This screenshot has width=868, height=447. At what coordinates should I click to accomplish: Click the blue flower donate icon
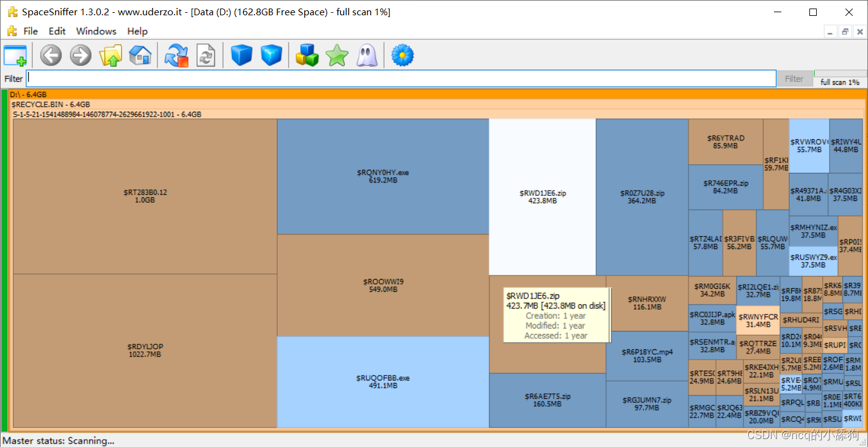coord(403,56)
